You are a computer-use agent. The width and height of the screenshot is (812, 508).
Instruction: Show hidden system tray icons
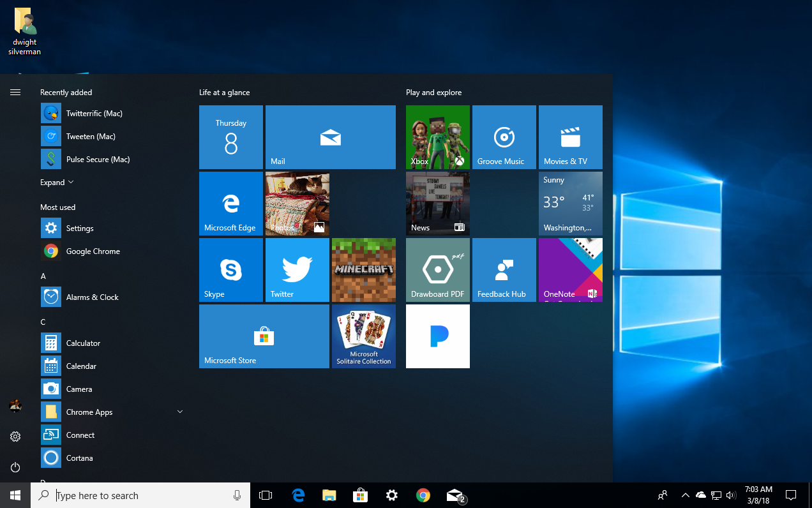(x=685, y=495)
